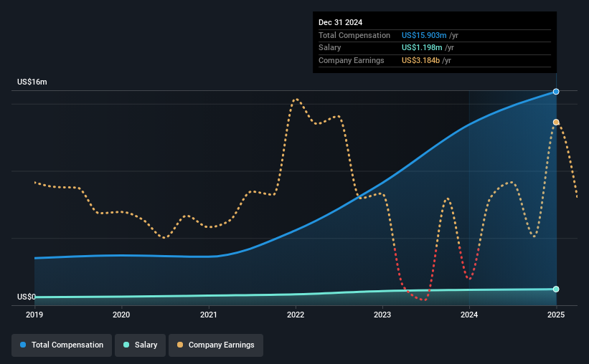Image resolution: width=589 pixels, height=364 pixels.
Task: Click the 2021 x-axis label
Action: [x=209, y=315]
